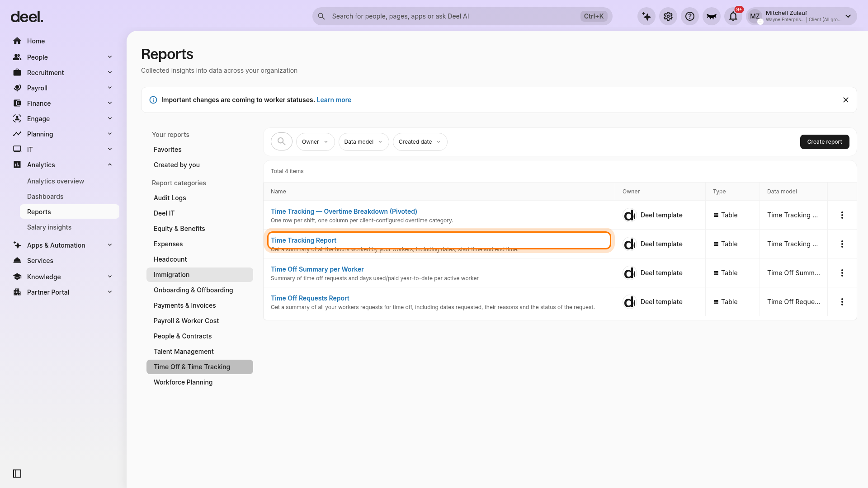Viewport: 868px width, 488px height.
Task: Collapse the Analytics menu chevron
Action: tap(110, 164)
